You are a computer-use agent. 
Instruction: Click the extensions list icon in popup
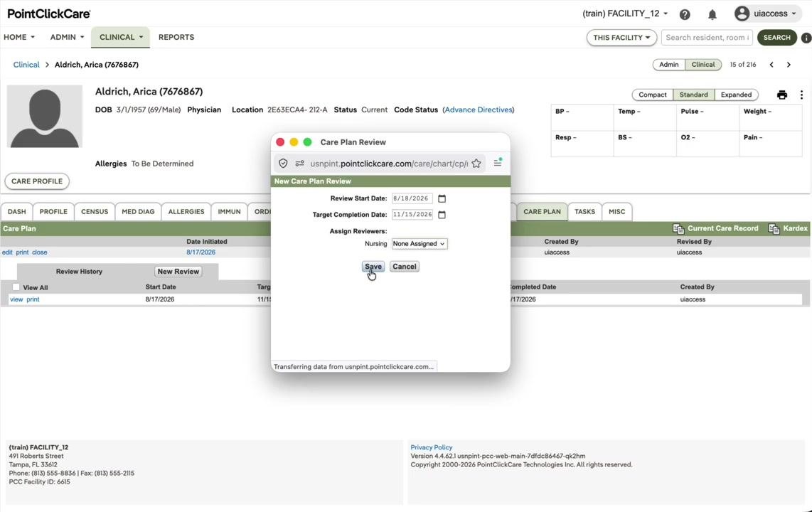(498, 163)
